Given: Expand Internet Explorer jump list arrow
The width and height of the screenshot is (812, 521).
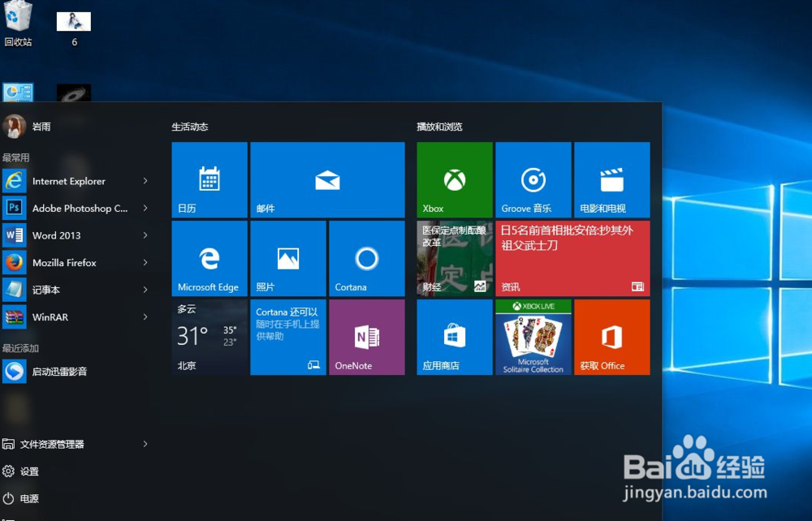Looking at the screenshot, I should (145, 181).
